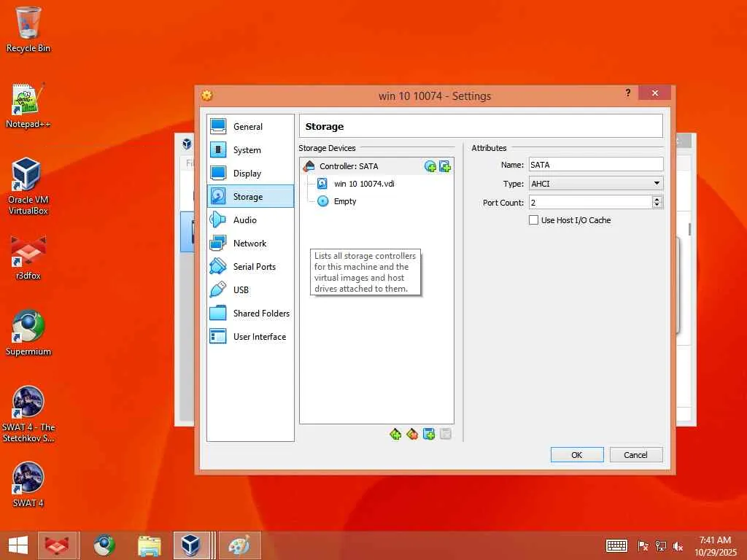
Task: Click the VirtualBox cube icon in the background window
Action: 187,144
